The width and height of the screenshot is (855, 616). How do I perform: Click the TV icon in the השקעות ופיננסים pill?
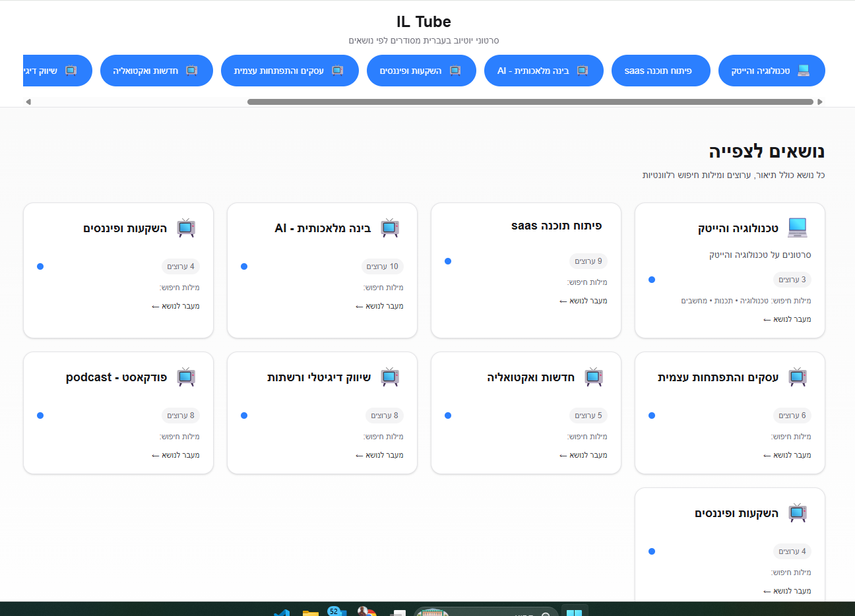pos(455,71)
